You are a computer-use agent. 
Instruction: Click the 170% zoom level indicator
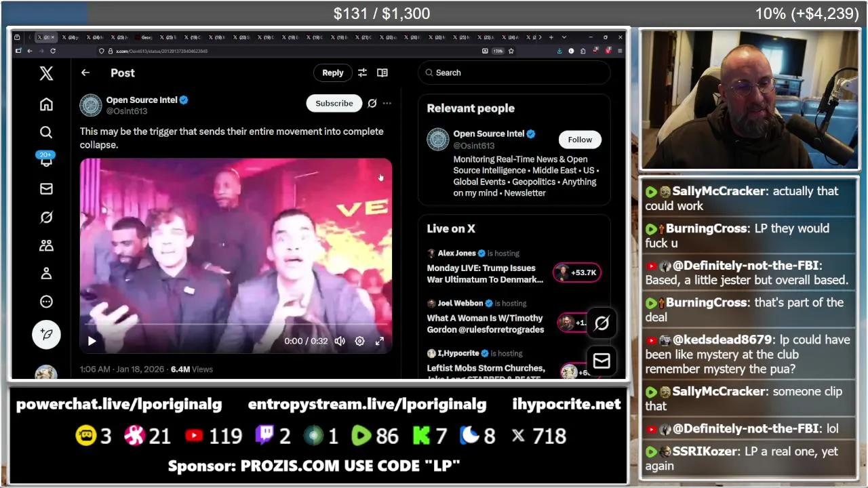pos(498,51)
